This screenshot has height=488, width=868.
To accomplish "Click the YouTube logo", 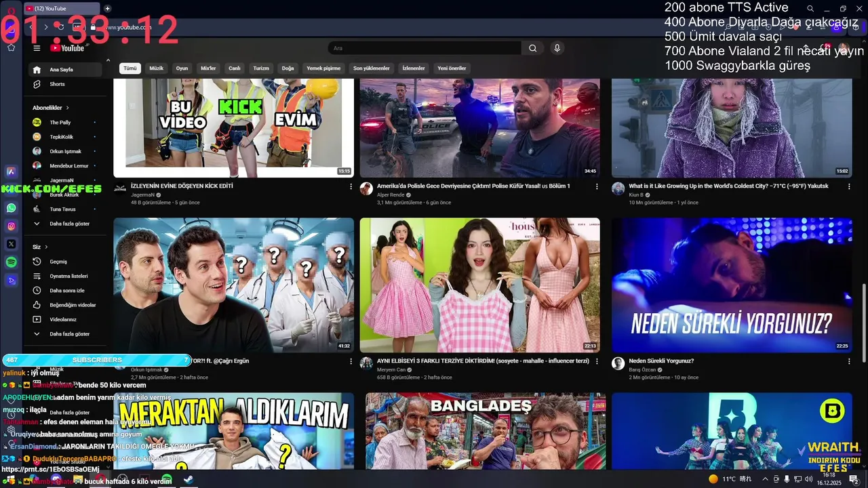I will 67,48.
